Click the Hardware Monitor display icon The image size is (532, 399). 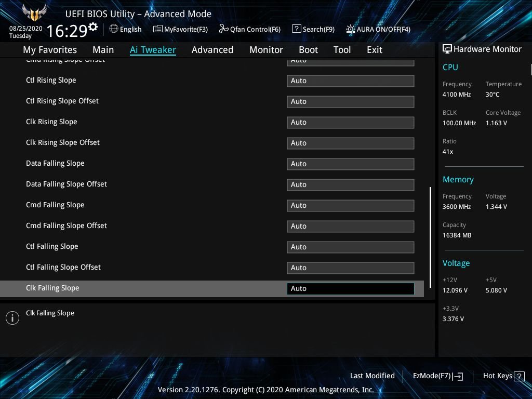click(x=447, y=49)
